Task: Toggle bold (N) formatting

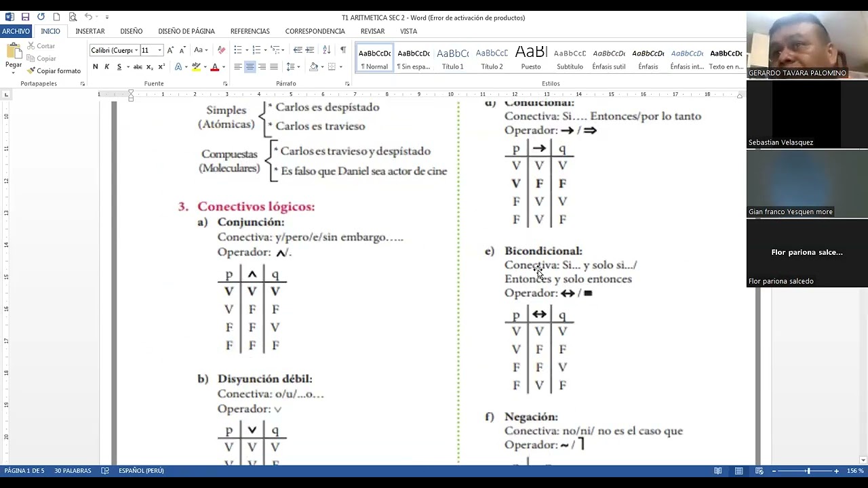Action: click(96, 66)
